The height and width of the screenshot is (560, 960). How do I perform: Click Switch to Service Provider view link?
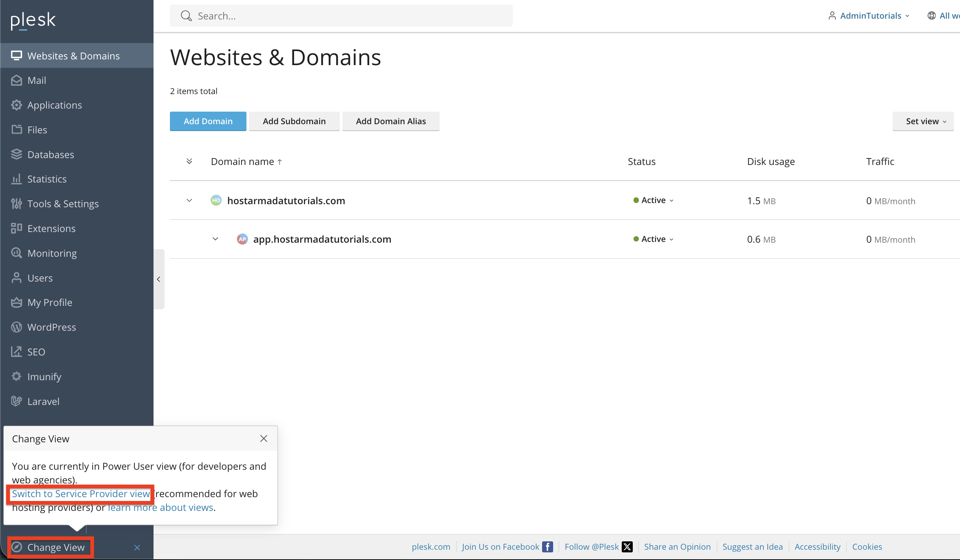click(81, 494)
